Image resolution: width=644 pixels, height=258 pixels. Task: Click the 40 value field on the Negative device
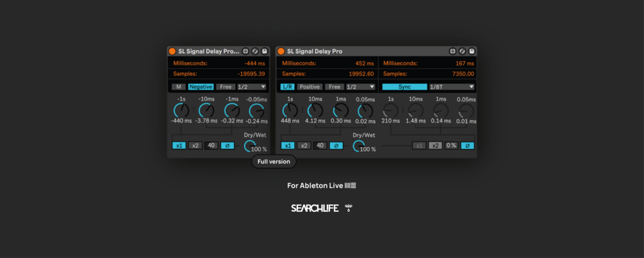tap(211, 146)
